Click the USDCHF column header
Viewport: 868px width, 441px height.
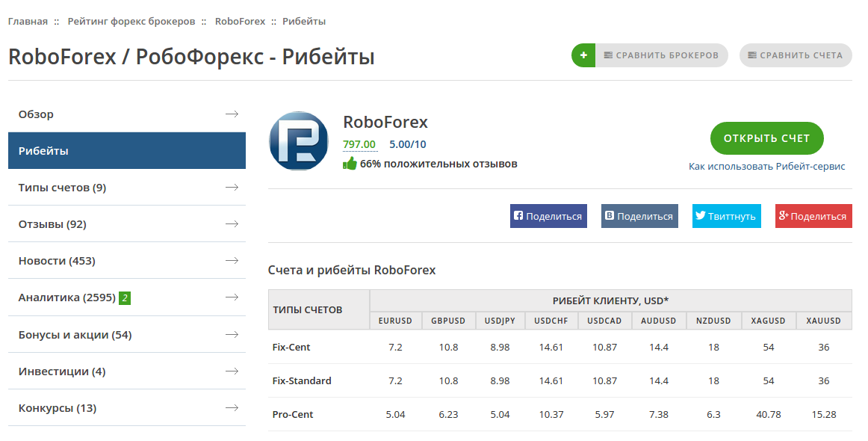point(551,321)
